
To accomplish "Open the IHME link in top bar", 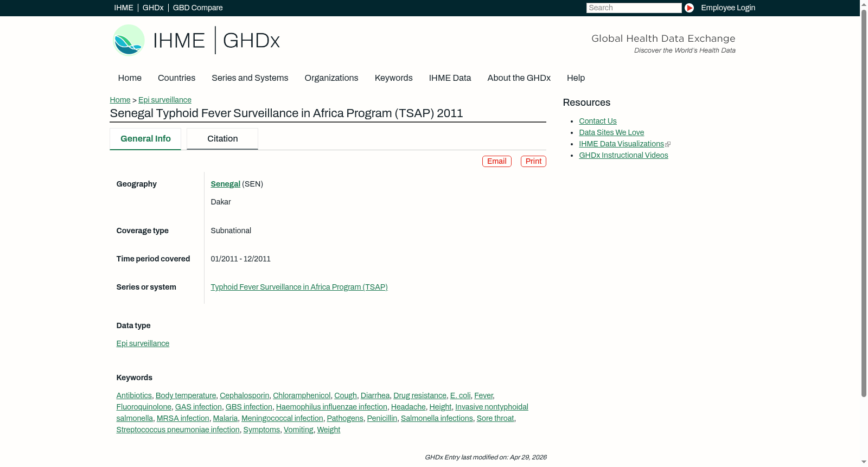I will (124, 8).
